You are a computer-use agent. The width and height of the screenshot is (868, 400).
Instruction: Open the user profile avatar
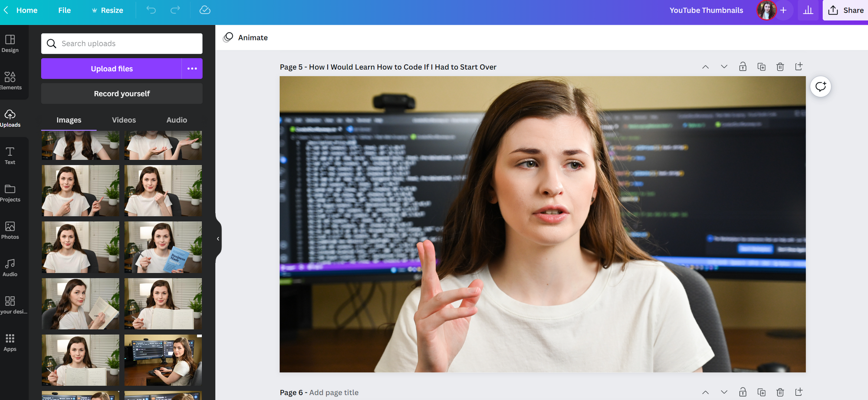click(x=766, y=10)
